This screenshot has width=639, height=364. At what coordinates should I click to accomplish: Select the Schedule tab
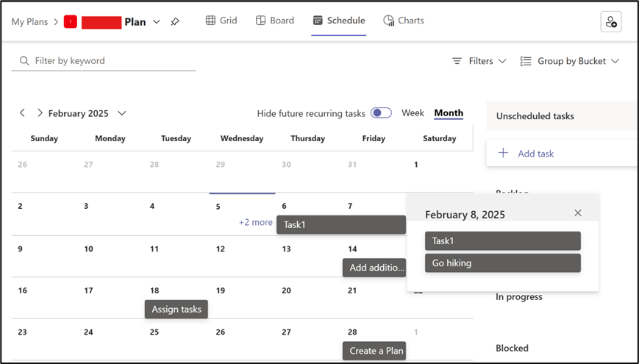pos(339,21)
